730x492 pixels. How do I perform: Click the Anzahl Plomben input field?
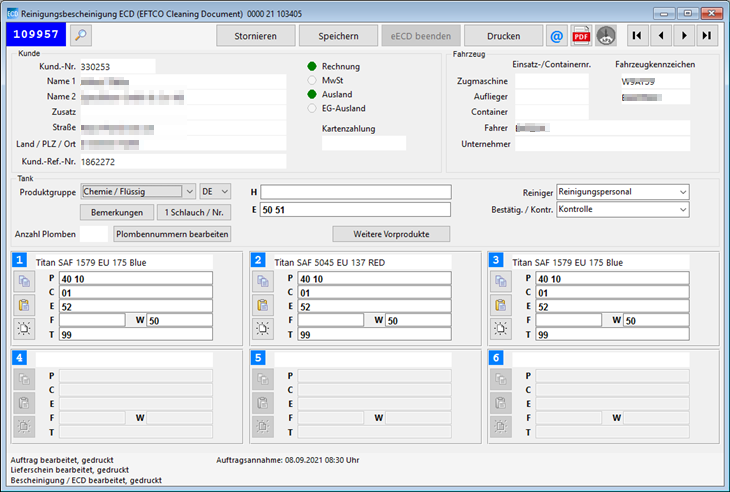[92, 234]
